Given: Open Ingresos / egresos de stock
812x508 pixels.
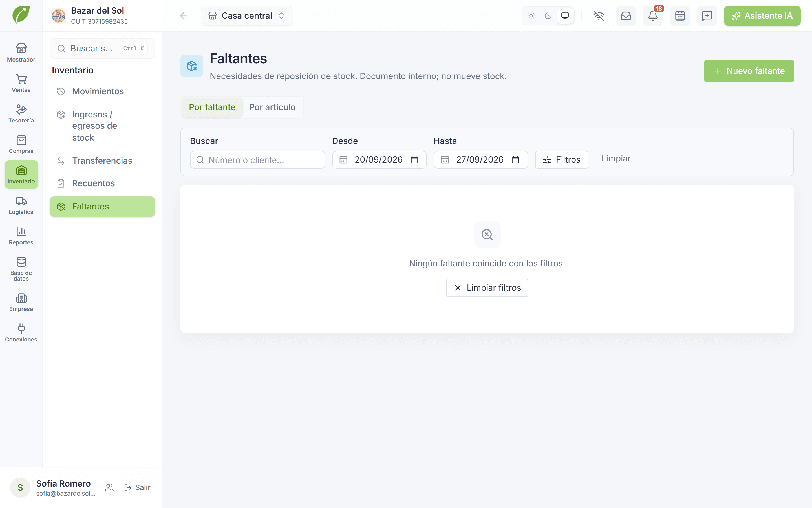Looking at the screenshot, I should [102, 126].
